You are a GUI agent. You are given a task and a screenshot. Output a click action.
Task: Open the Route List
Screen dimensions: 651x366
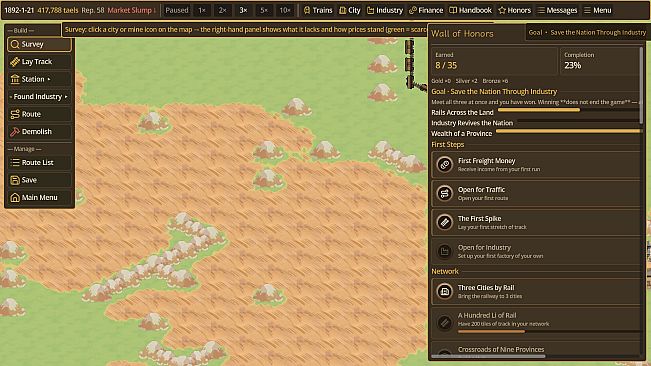click(39, 163)
